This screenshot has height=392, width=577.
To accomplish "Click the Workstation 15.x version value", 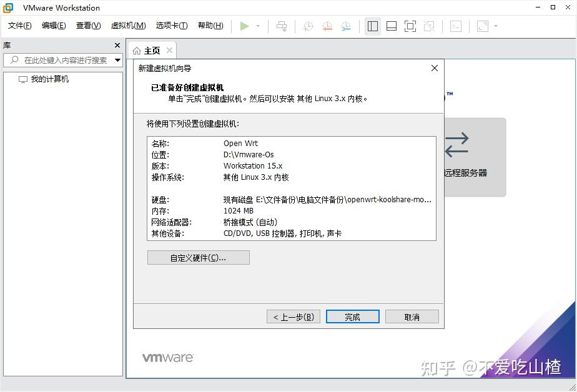I will (x=253, y=166).
